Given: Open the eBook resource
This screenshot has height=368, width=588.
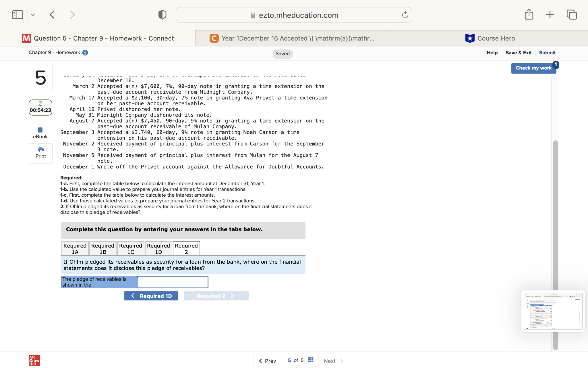Looking at the screenshot, I should 40,133.
